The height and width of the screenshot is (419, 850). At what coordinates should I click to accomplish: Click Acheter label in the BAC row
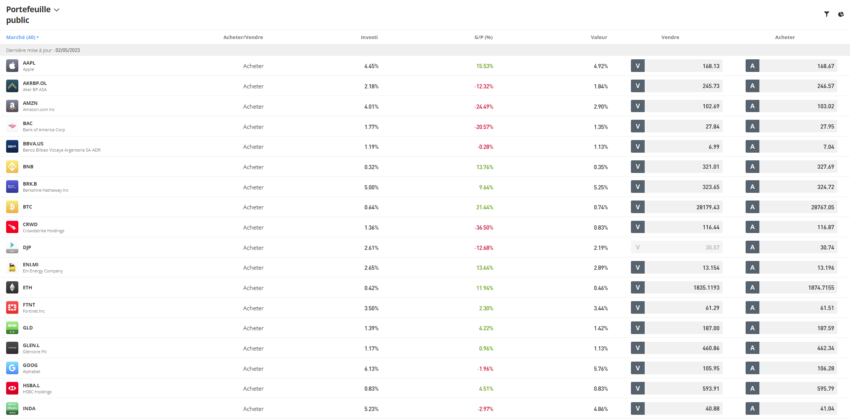253,127
